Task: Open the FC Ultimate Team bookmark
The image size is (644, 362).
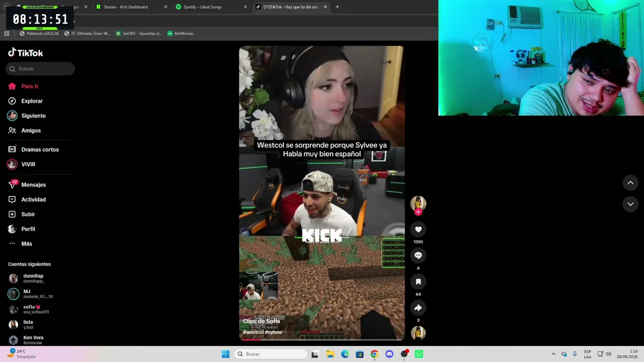Action: [87, 34]
